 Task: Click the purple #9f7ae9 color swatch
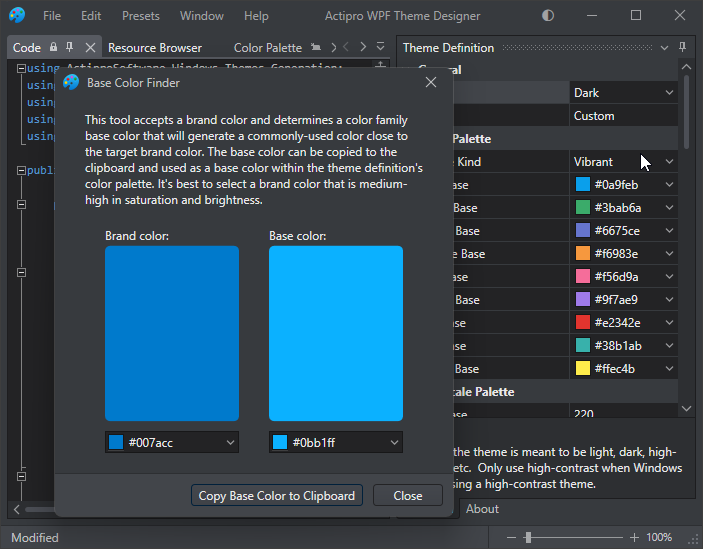pyautogui.click(x=582, y=299)
